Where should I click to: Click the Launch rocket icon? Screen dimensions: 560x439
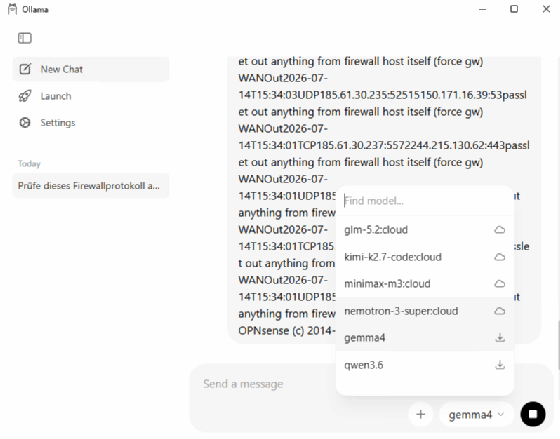[x=25, y=96]
